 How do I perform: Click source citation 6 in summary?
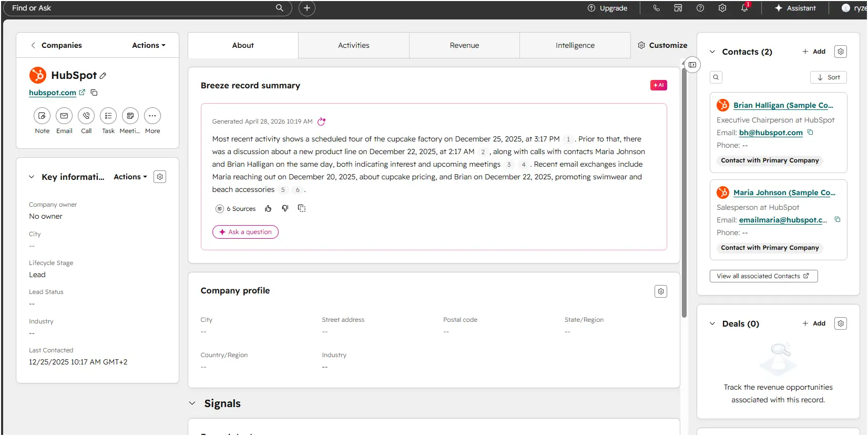(298, 190)
